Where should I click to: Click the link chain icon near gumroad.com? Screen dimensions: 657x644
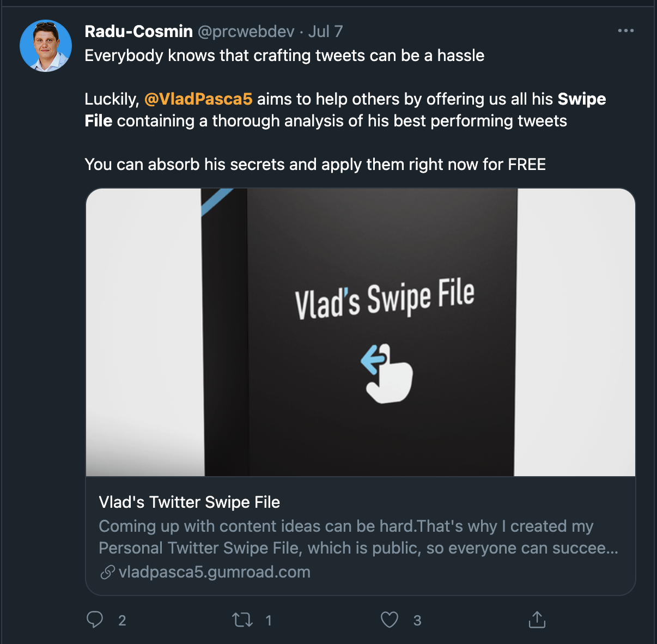coord(107,573)
